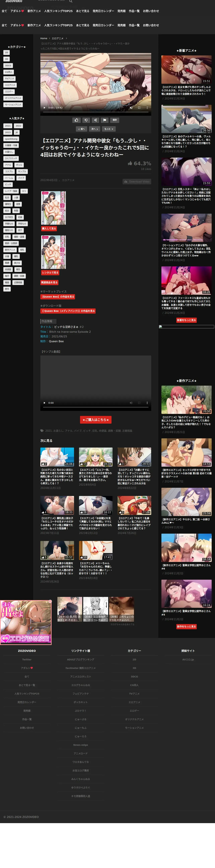Click the flag report icon

[104, 120]
